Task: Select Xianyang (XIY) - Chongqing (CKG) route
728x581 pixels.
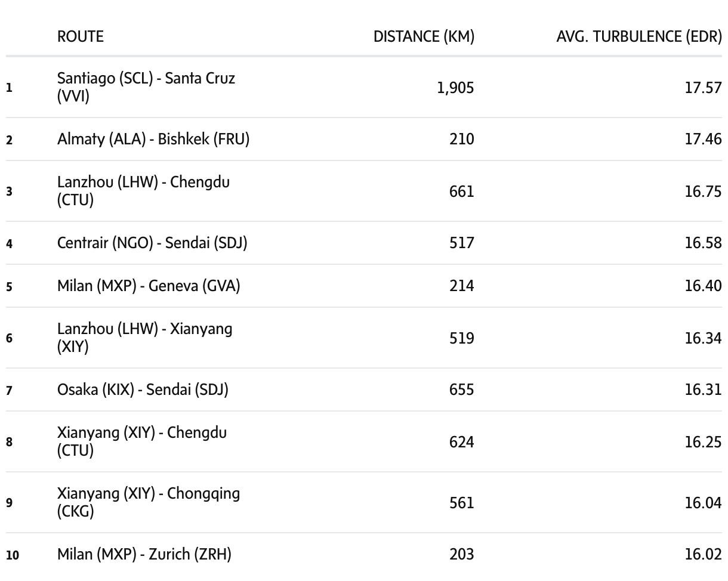Action: tap(148, 502)
